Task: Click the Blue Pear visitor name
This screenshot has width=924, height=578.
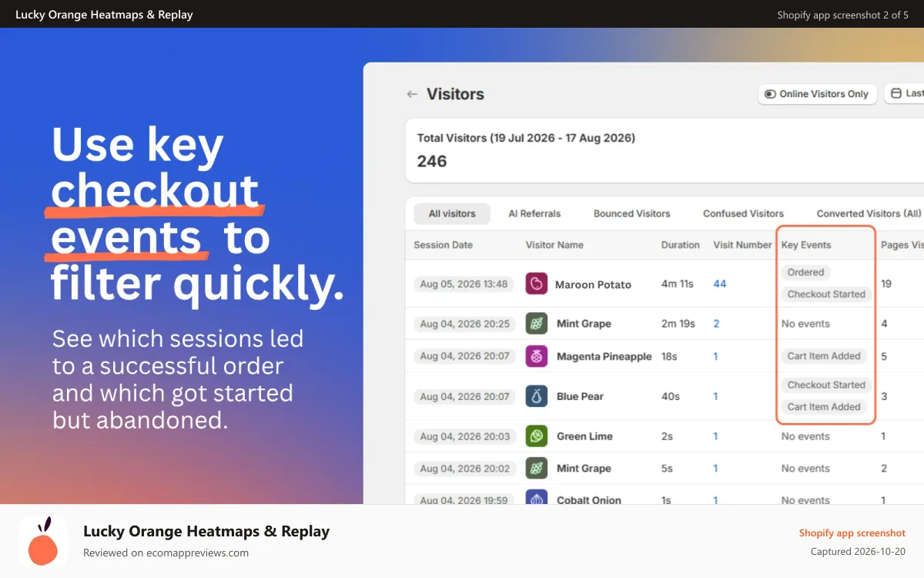Action: [x=580, y=396]
